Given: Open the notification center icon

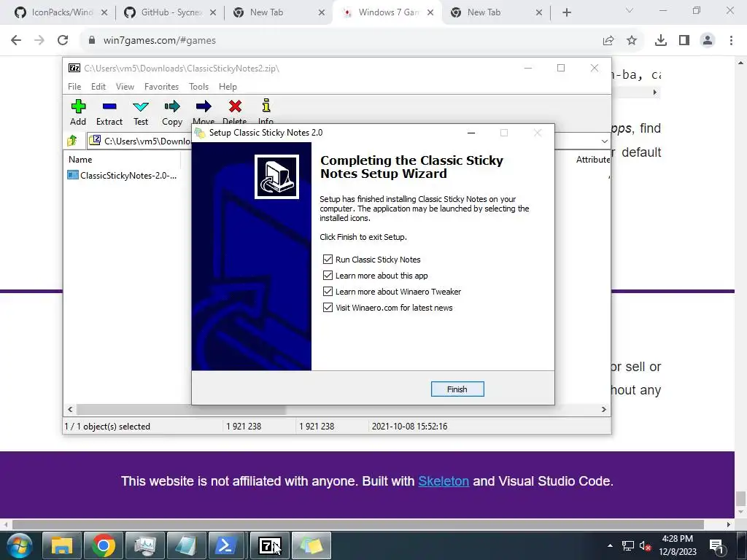Looking at the screenshot, I should click(716, 546).
